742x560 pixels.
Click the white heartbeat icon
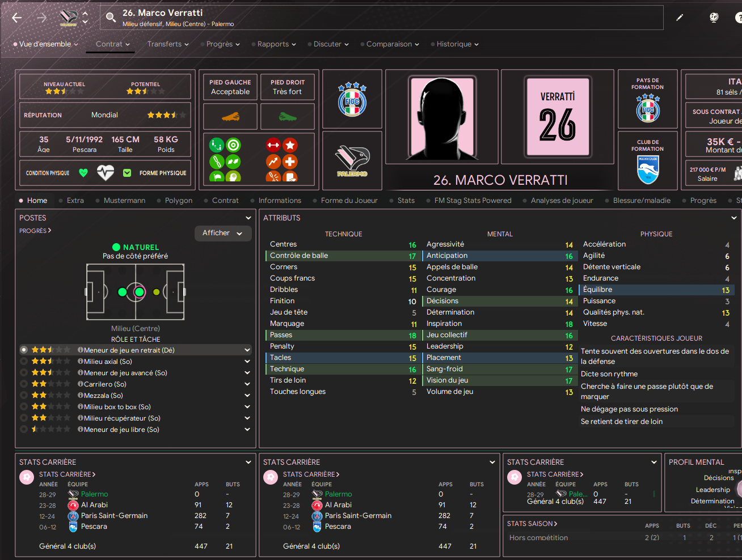(106, 172)
